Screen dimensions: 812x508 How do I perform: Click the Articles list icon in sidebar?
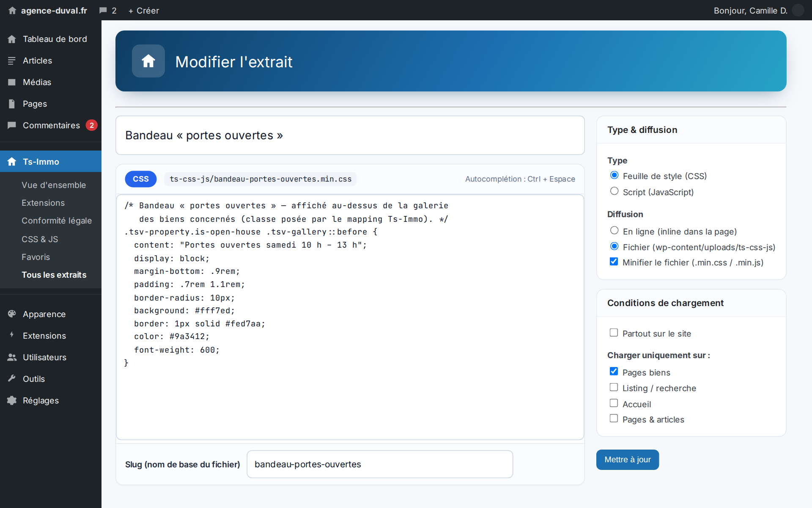[12, 61]
